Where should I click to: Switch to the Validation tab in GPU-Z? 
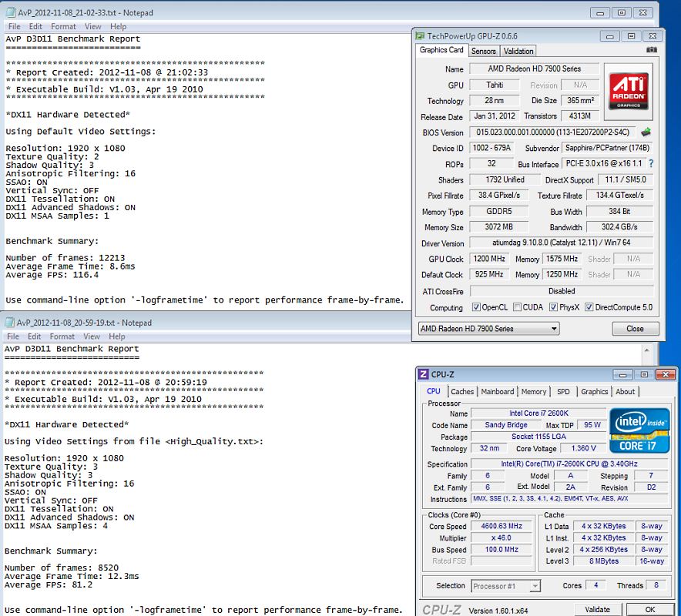click(x=518, y=52)
